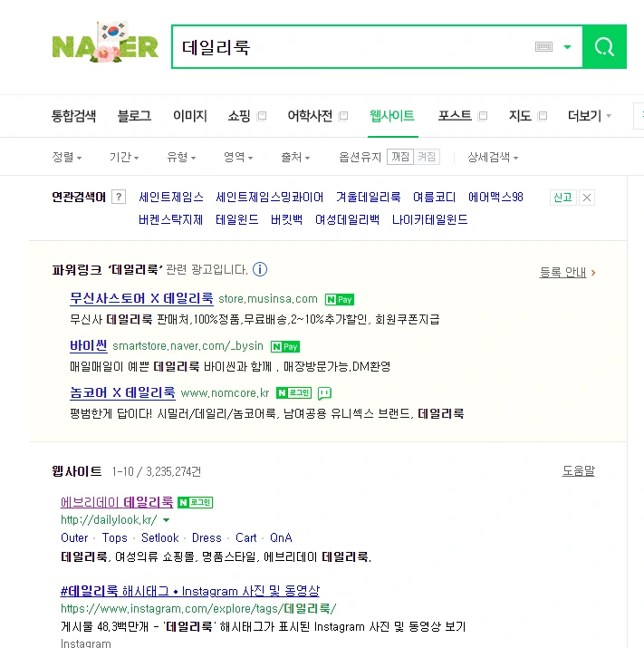
Task: Switch to 어학사전 tab
Action: (x=310, y=116)
